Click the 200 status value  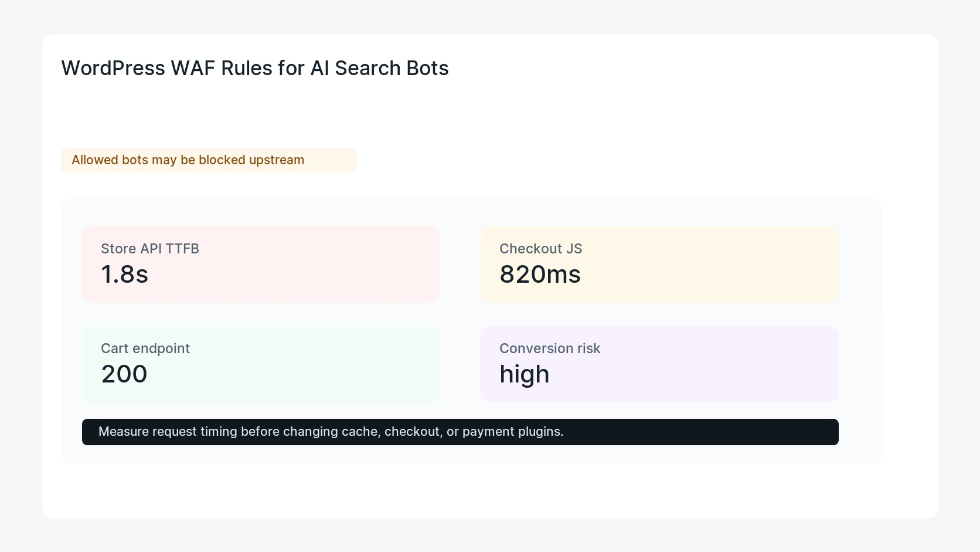[x=124, y=374]
